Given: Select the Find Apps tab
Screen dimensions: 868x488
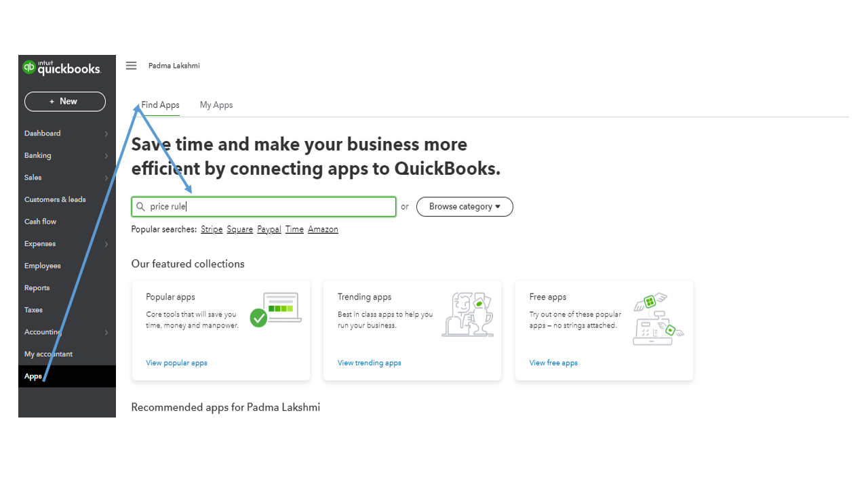Looking at the screenshot, I should point(160,105).
